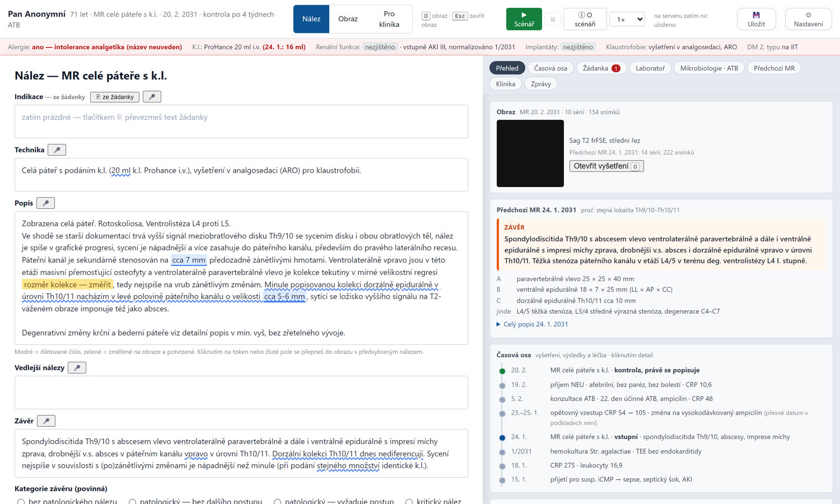Click microphone next to Vedlejší nálezy

77,368
